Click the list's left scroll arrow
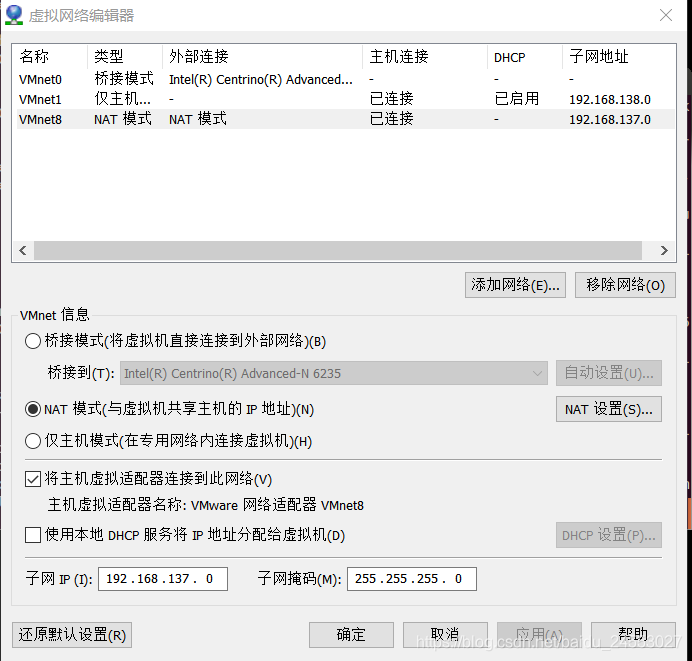The width and height of the screenshot is (692, 661). pyautogui.click(x=23, y=251)
